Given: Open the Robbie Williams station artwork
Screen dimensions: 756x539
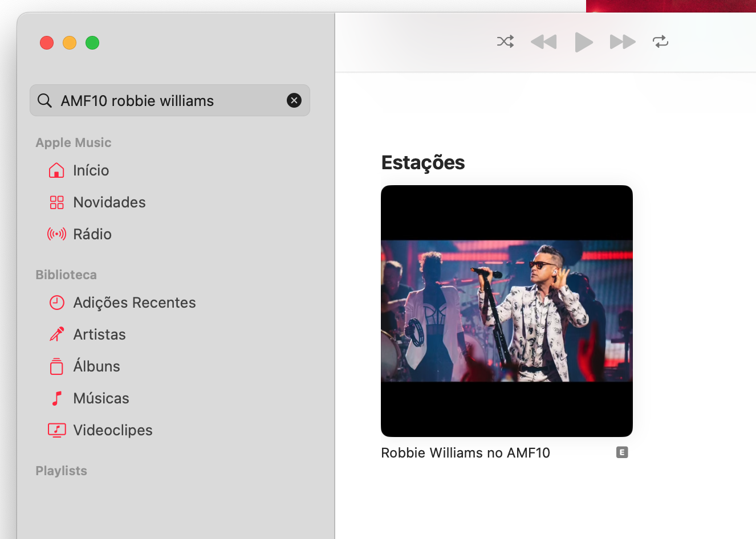Looking at the screenshot, I should click(x=507, y=311).
